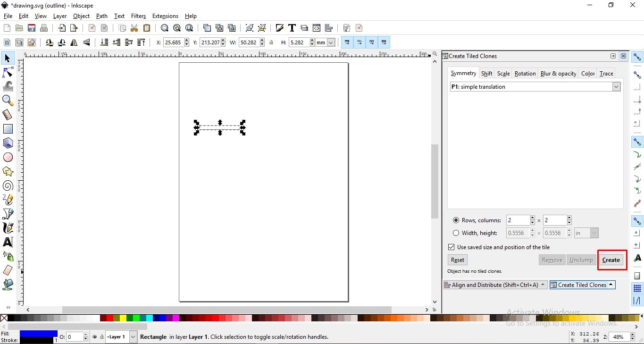The image size is (644, 344).
Task: Click the Reset button
Action: tap(458, 260)
